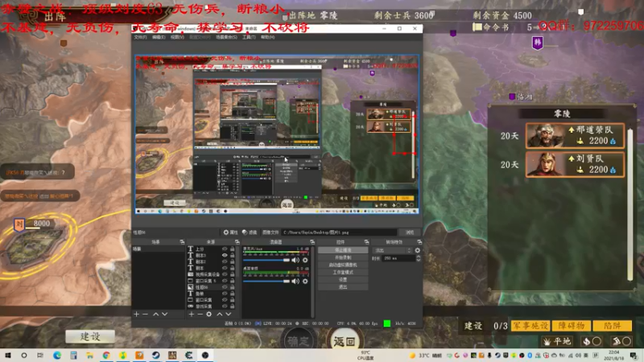Adjust the microphone volume slider
The image size is (644, 362).
point(266,260)
